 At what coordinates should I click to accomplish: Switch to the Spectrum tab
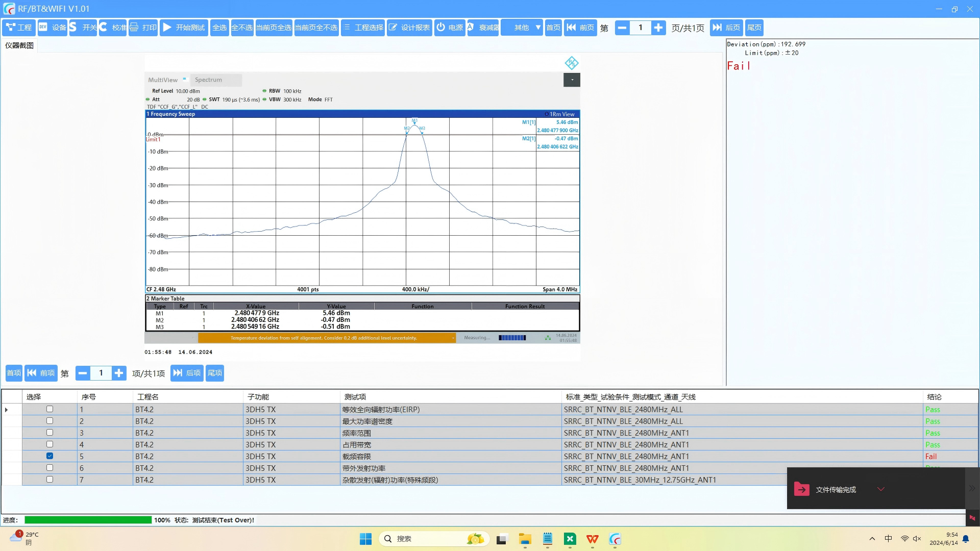[x=216, y=80]
